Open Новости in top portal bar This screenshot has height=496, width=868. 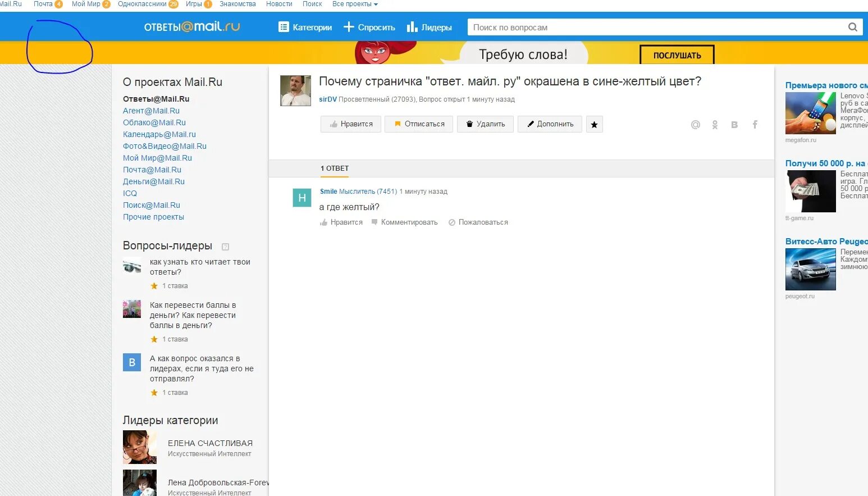click(x=279, y=4)
